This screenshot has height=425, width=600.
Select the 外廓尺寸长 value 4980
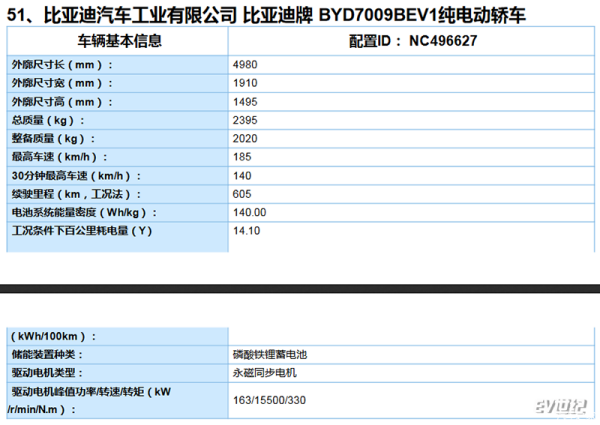[245, 65]
